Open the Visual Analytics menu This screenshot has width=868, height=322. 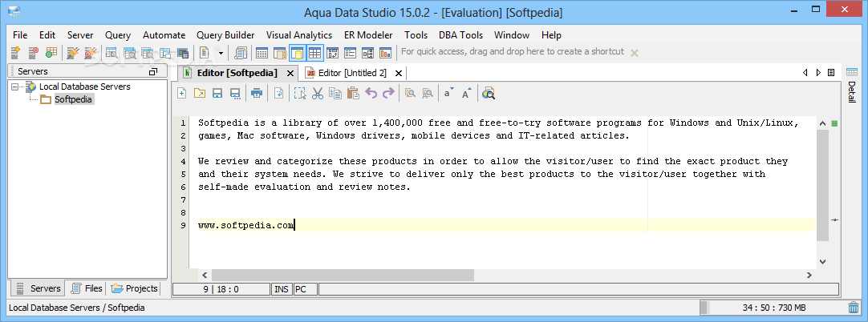[x=299, y=34]
